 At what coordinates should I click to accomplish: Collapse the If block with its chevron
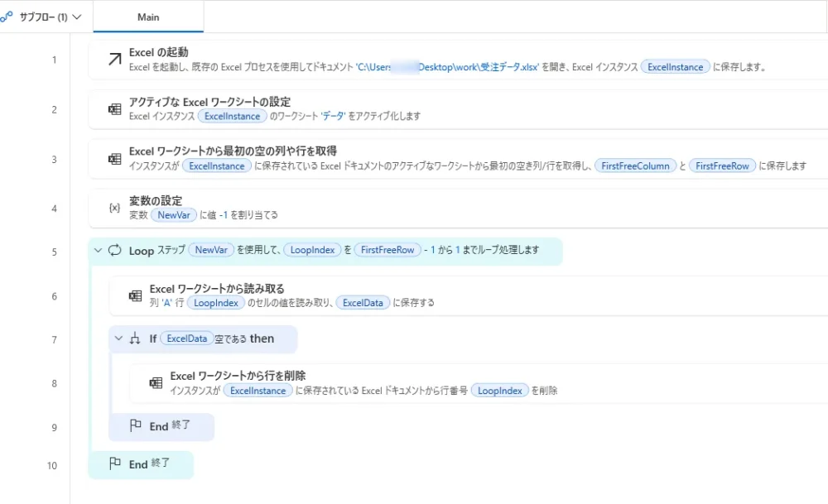tap(118, 338)
